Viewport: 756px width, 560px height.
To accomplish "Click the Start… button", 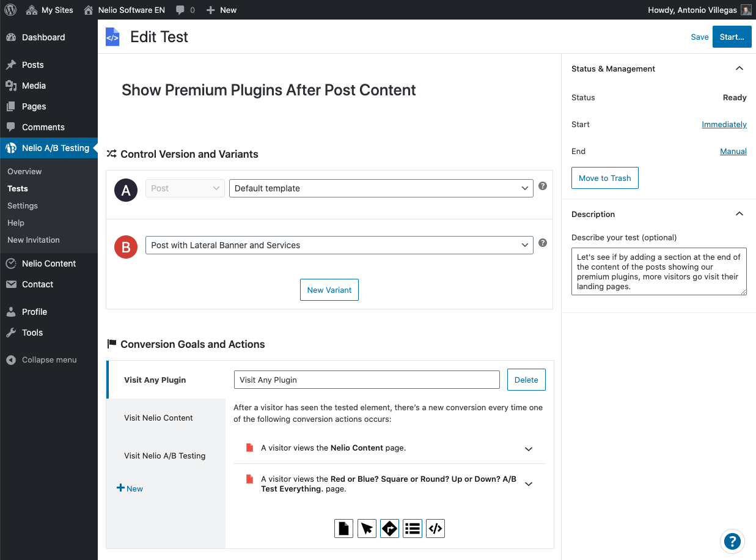I will click(732, 37).
